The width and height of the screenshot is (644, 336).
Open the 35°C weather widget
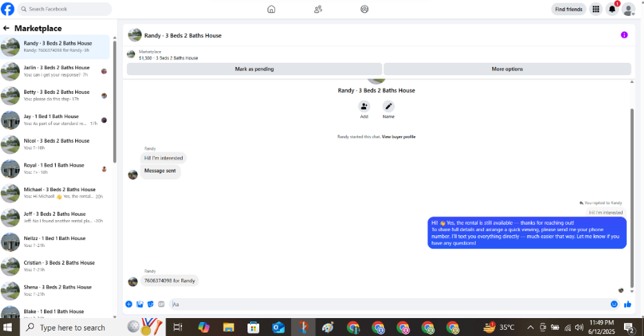[x=499, y=327]
